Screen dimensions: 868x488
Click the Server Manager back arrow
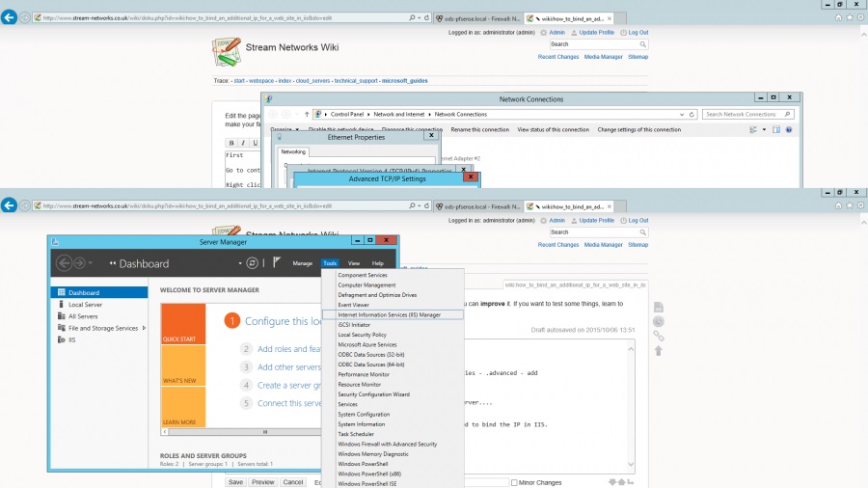click(66, 263)
